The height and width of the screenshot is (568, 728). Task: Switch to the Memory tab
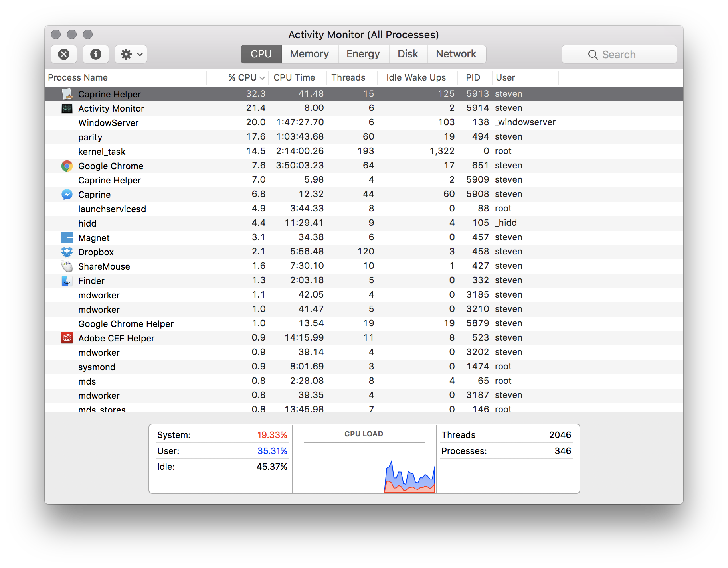point(310,54)
